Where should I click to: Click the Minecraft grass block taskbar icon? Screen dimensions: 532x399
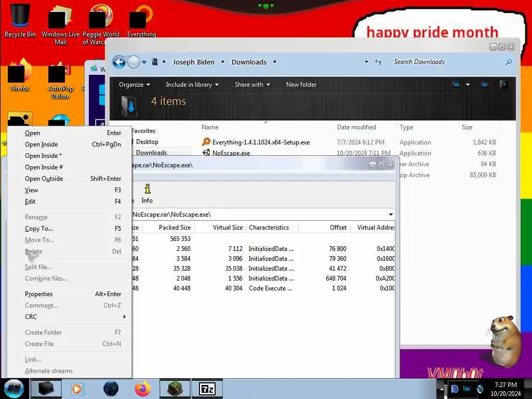pyautogui.click(x=175, y=389)
